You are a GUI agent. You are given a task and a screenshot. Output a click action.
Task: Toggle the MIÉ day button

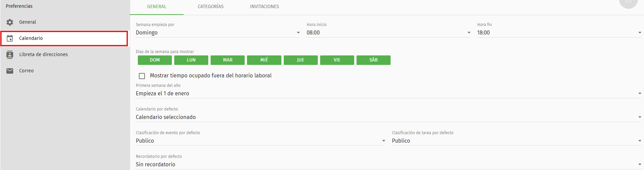264,60
